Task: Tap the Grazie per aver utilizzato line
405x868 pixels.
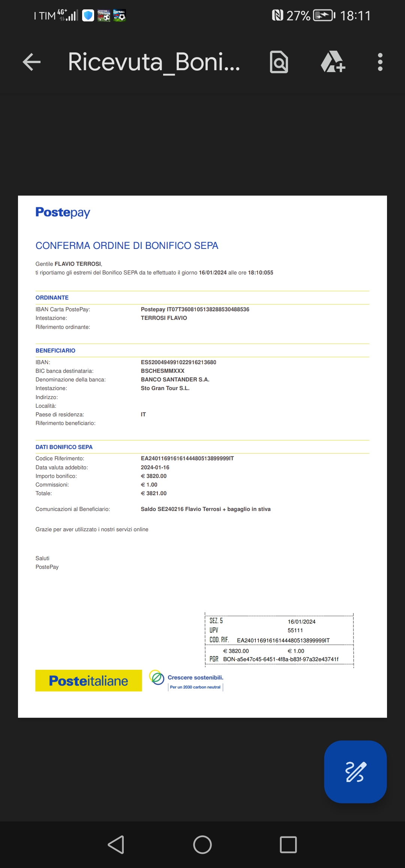Action: click(x=92, y=529)
